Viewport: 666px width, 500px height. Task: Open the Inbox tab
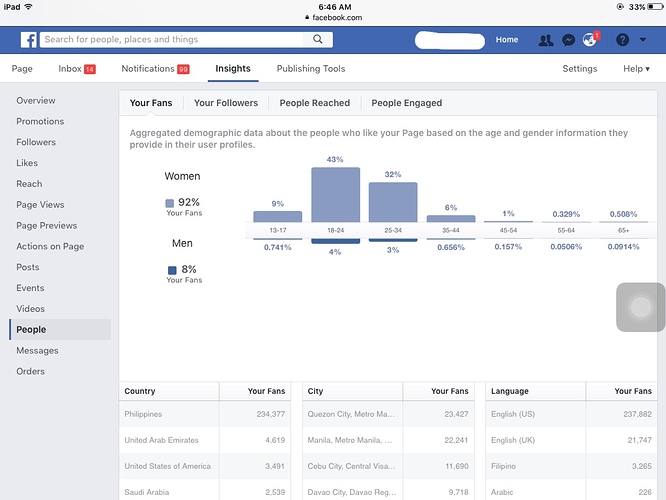(77, 69)
